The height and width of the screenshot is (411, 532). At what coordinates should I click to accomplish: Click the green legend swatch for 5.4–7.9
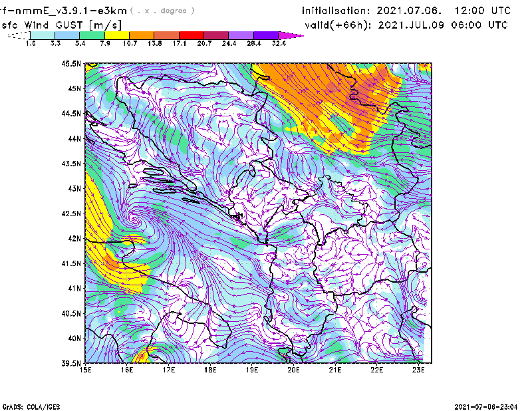92,35
